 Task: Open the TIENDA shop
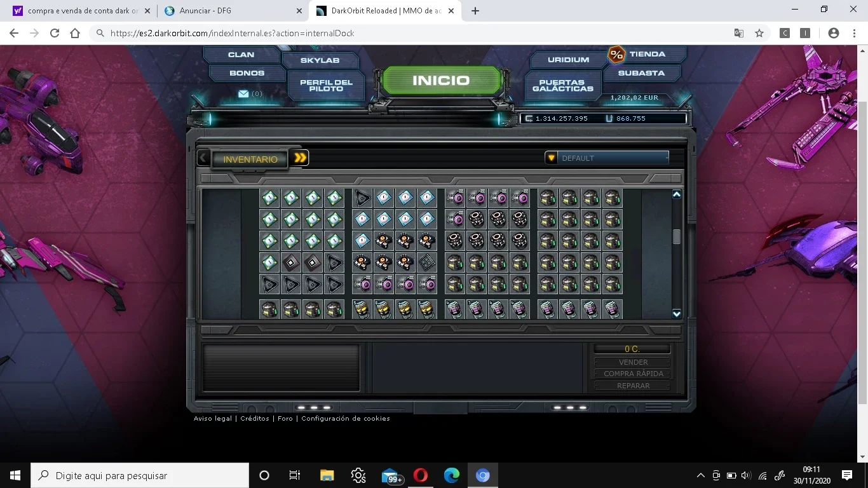tap(648, 54)
